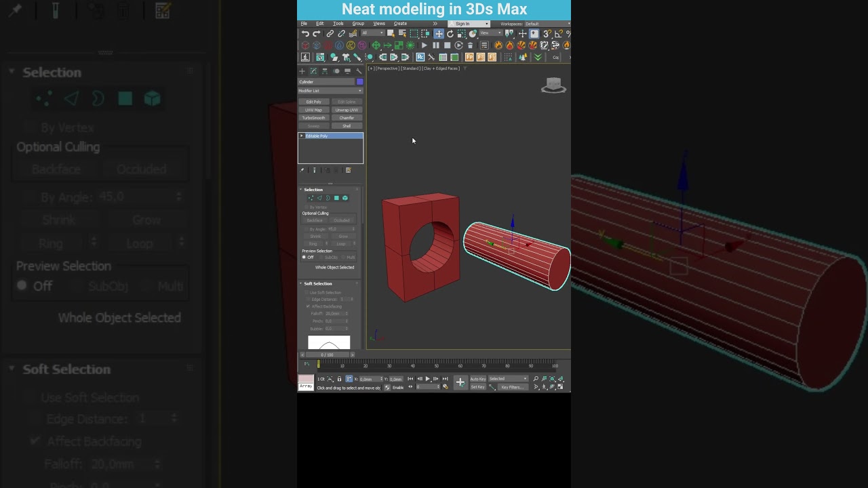Activate the Select and Rotate tool
868x488 pixels.
tap(450, 34)
